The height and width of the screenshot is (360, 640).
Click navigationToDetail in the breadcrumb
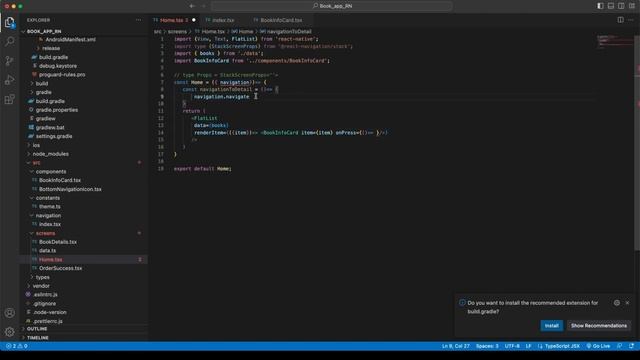tap(289, 31)
